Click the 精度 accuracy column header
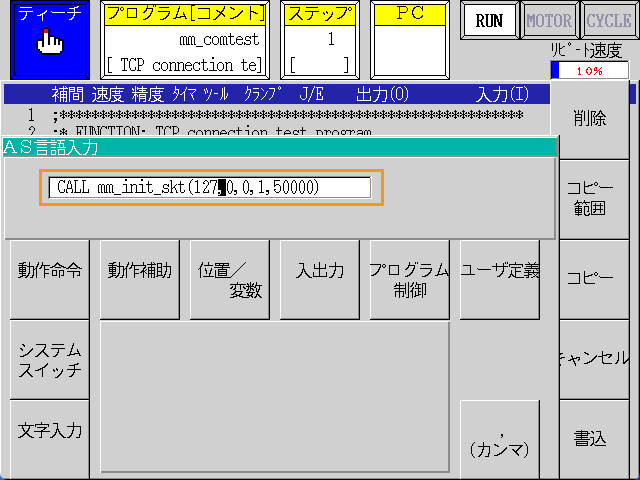The width and height of the screenshot is (640, 480). pos(147,95)
